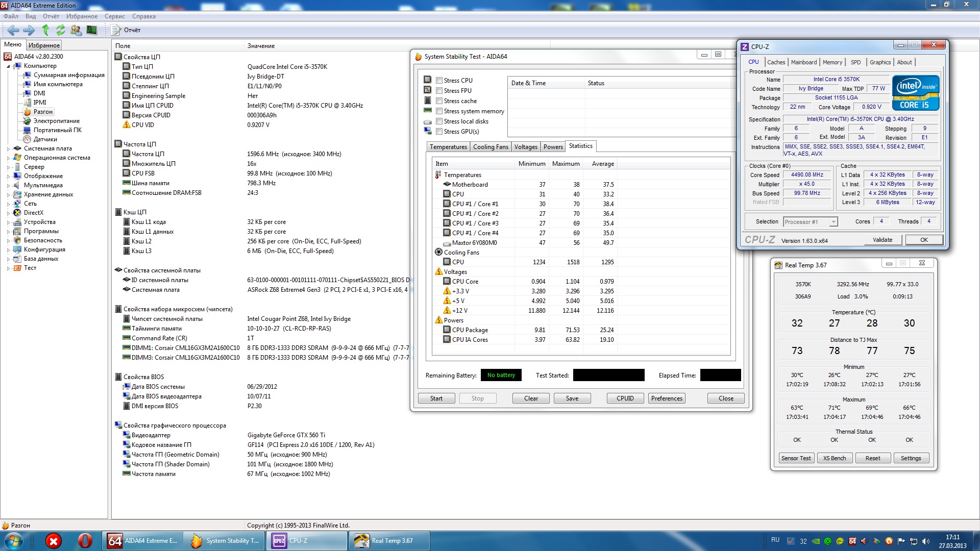Click the blue back arrow icon
Viewport: 980px width, 551px height.
pos(14,30)
